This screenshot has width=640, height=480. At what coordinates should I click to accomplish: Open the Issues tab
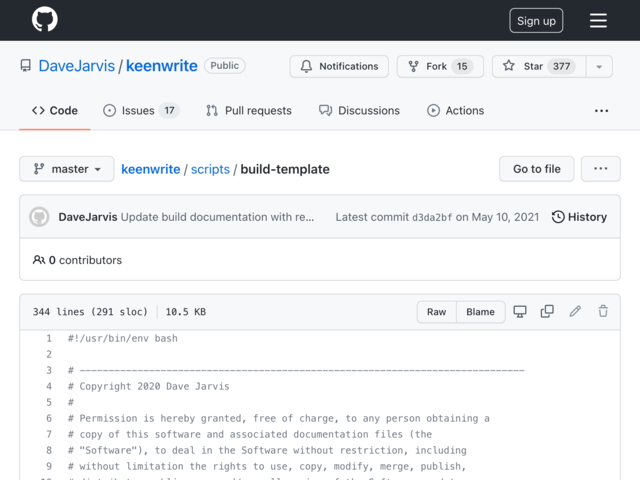(141, 111)
